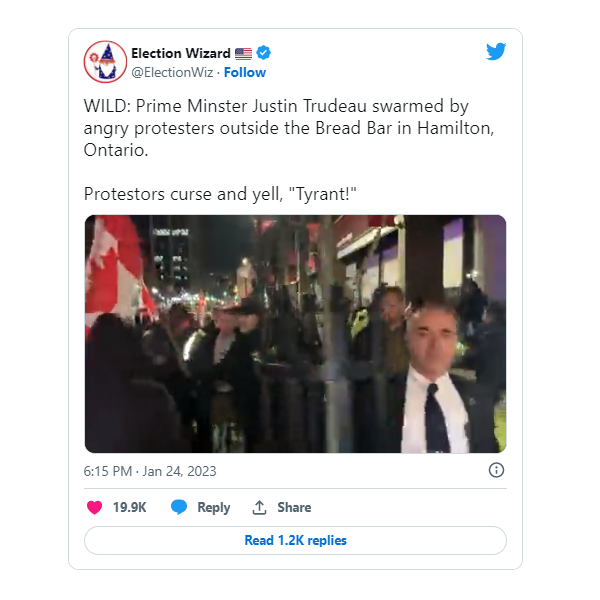The width and height of the screenshot is (600, 600).
Task: Click the Twitter bird logo
Action: (496, 51)
